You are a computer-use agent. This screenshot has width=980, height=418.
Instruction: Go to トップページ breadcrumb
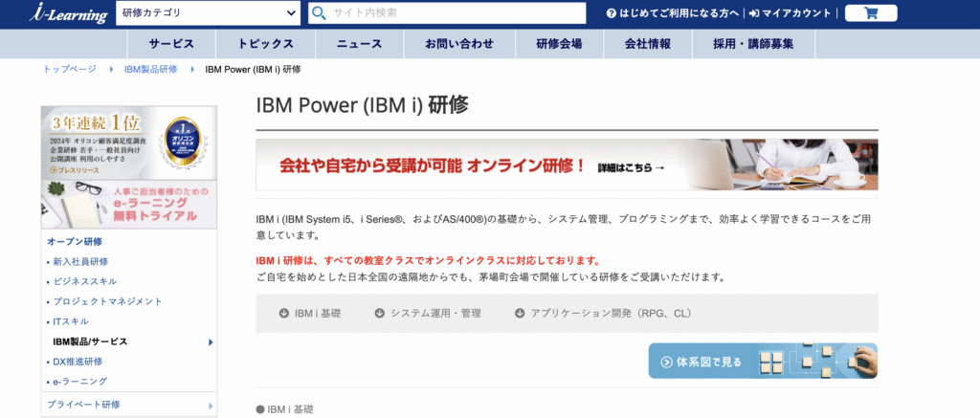coord(70,70)
